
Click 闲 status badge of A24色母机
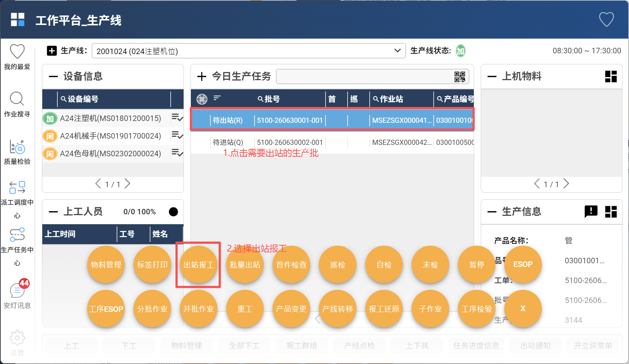click(50, 154)
